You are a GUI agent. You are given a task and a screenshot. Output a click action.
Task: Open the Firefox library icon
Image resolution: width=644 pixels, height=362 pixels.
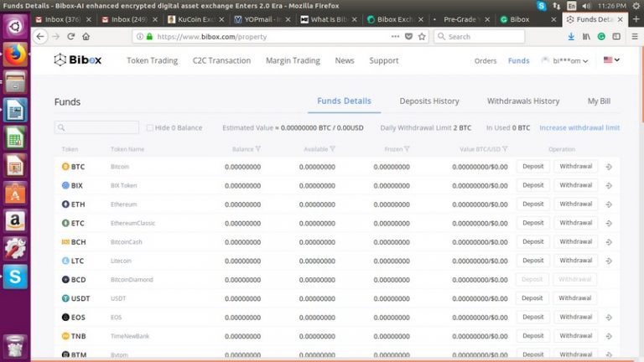tap(586, 37)
